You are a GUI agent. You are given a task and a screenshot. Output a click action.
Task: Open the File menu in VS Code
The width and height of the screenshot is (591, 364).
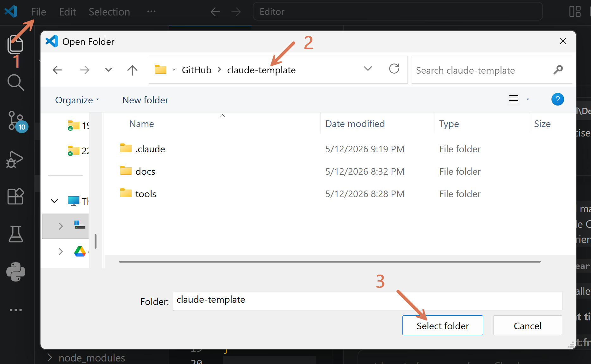click(x=38, y=12)
